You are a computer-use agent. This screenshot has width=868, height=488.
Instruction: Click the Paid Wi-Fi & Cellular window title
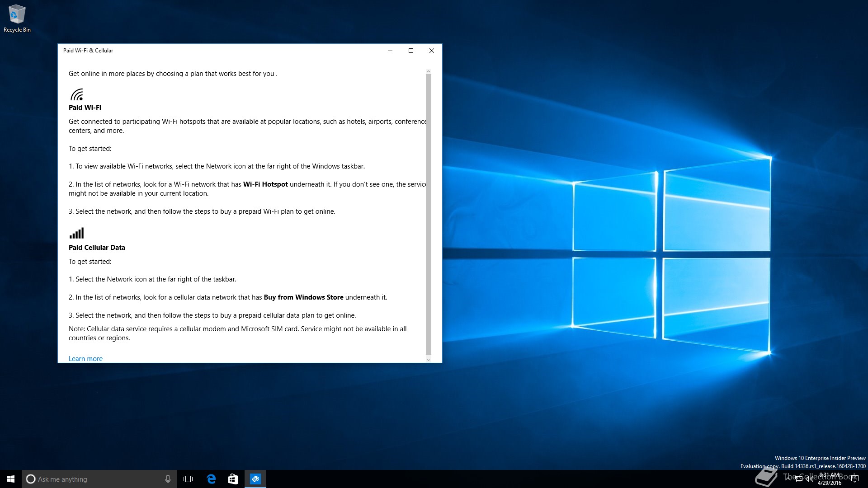pos(88,51)
